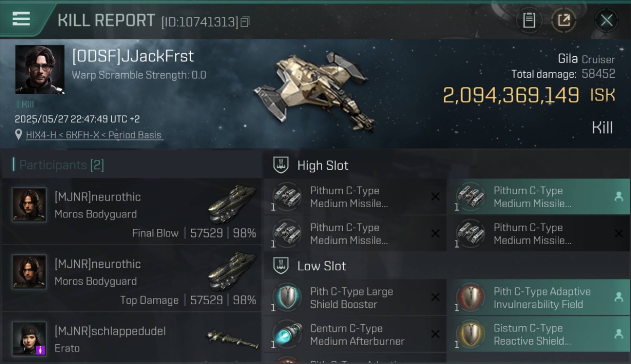Open schlappedudel's portrait
The width and height of the screenshot is (631, 364).
pos(29,338)
